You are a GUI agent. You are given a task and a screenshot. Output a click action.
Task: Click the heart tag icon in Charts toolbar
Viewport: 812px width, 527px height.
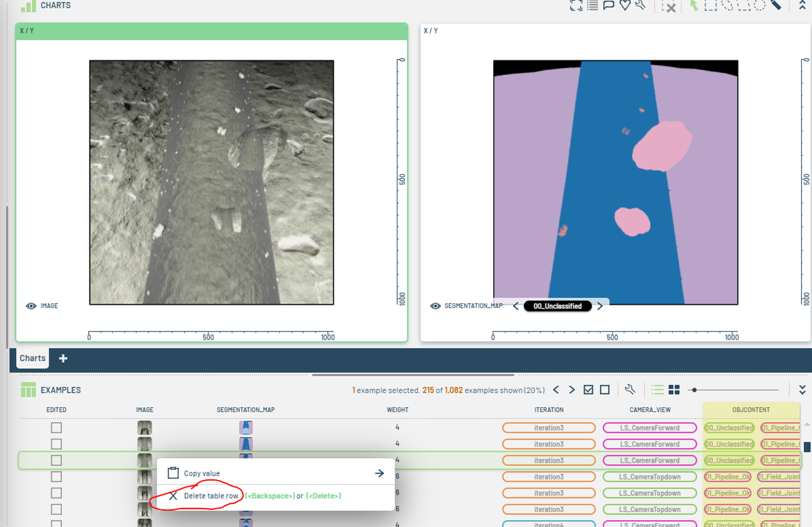625,6
